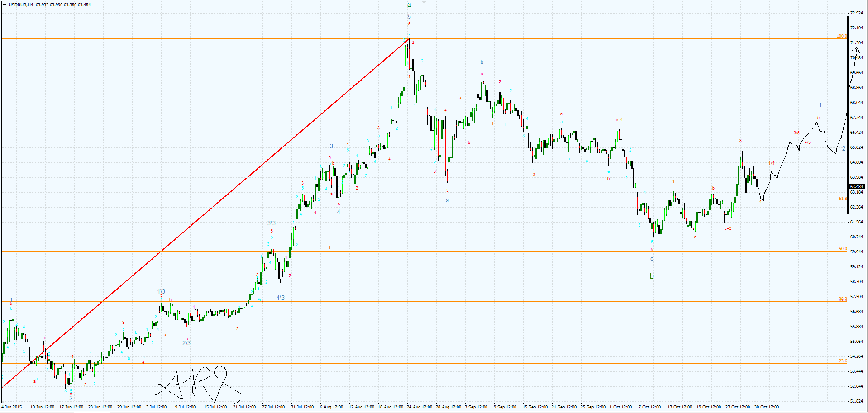Click the 15 Sep 12:00 time label

coord(535,407)
